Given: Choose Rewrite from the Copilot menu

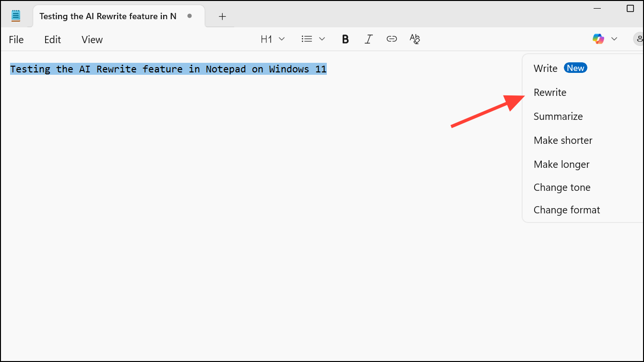Looking at the screenshot, I should pyautogui.click(x=550, y=92).
